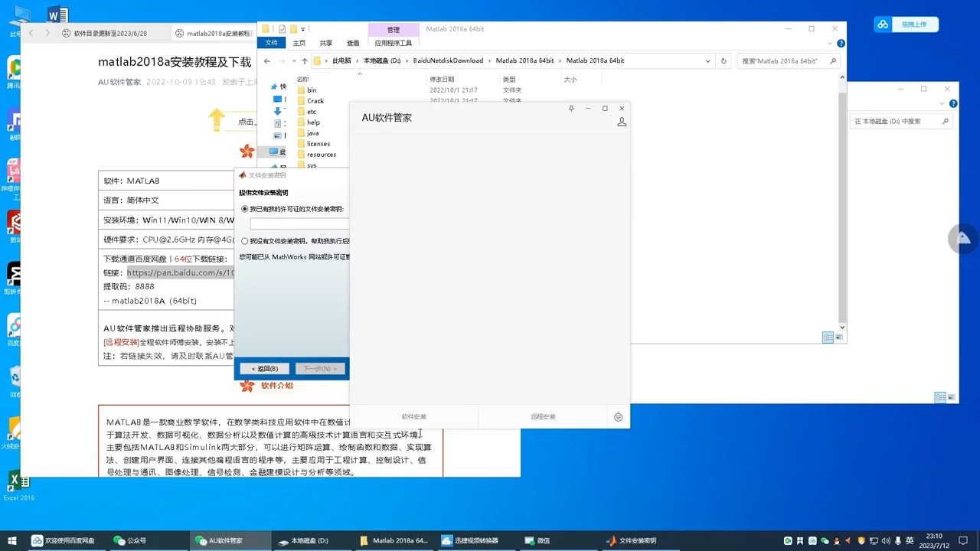Viewport: 980px width, 551px height.
Task: Select the Crack folder
Action: click(x=315, y=101)
